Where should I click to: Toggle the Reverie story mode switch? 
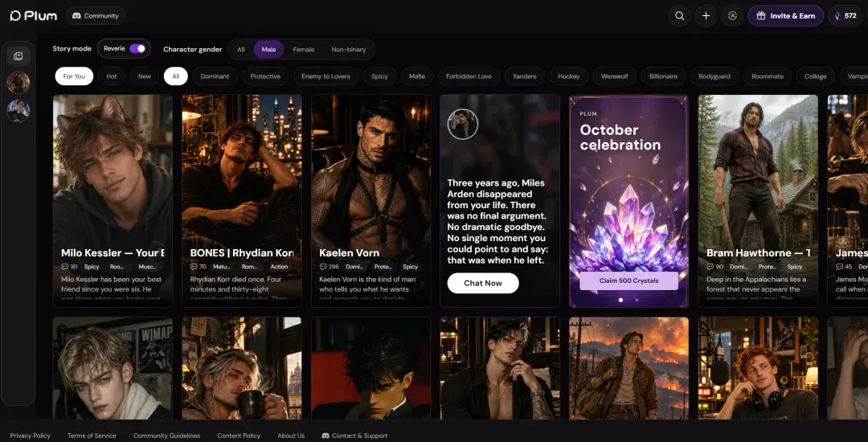[137, 49]
